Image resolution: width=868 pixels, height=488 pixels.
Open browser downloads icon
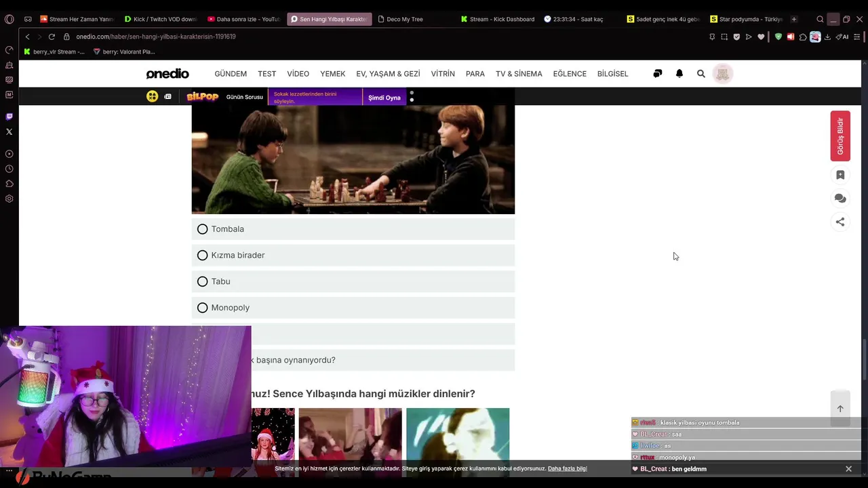827,37
